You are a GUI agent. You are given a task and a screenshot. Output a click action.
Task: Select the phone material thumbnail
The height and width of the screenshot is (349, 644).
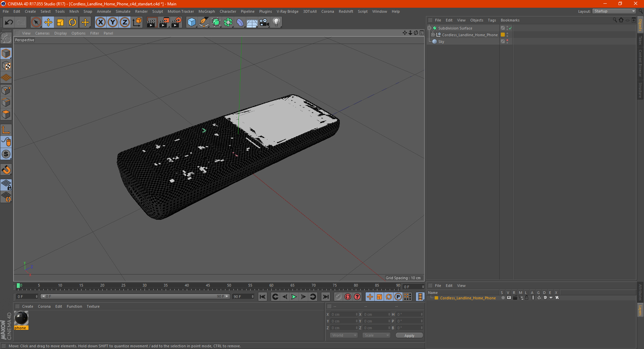21,318
